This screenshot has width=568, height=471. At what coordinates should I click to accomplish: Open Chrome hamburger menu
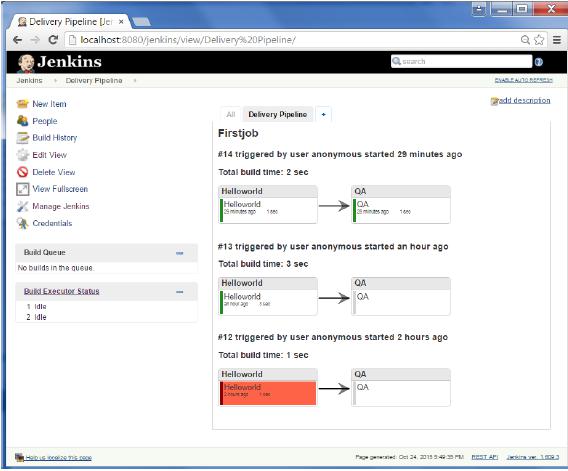557,40
